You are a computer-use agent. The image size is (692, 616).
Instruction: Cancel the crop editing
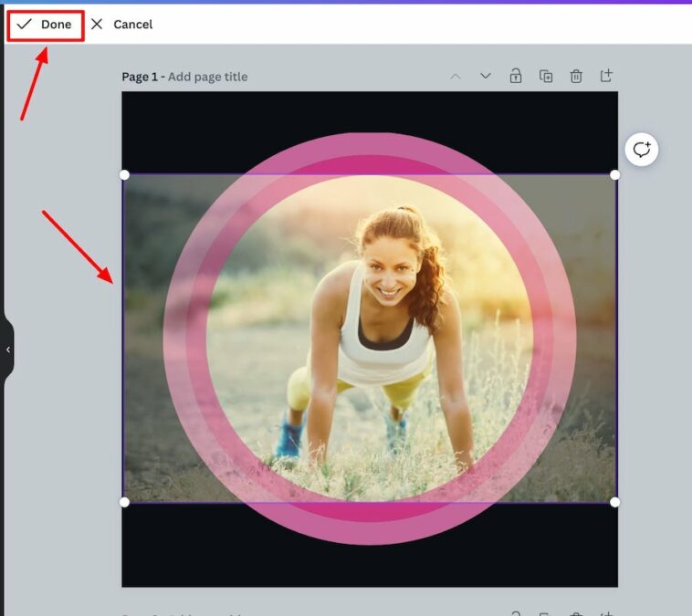(132, 25)
